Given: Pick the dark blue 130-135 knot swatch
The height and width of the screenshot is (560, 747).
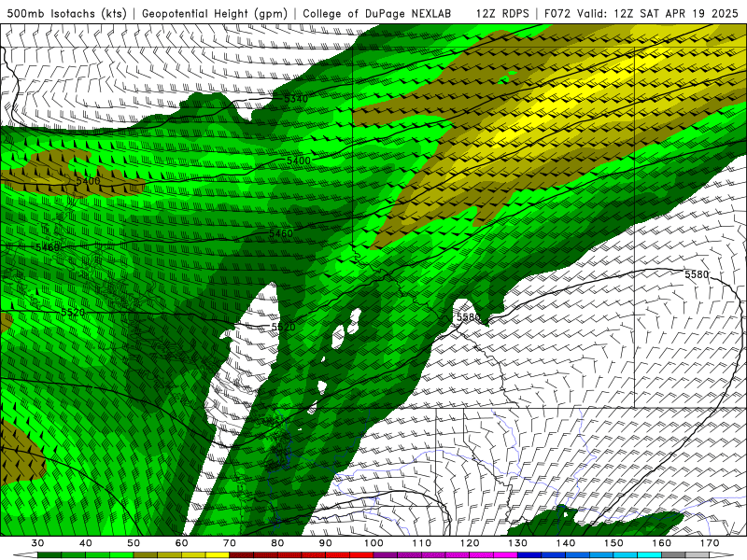Looking at the screenshot, I should (x=529, y=555).
